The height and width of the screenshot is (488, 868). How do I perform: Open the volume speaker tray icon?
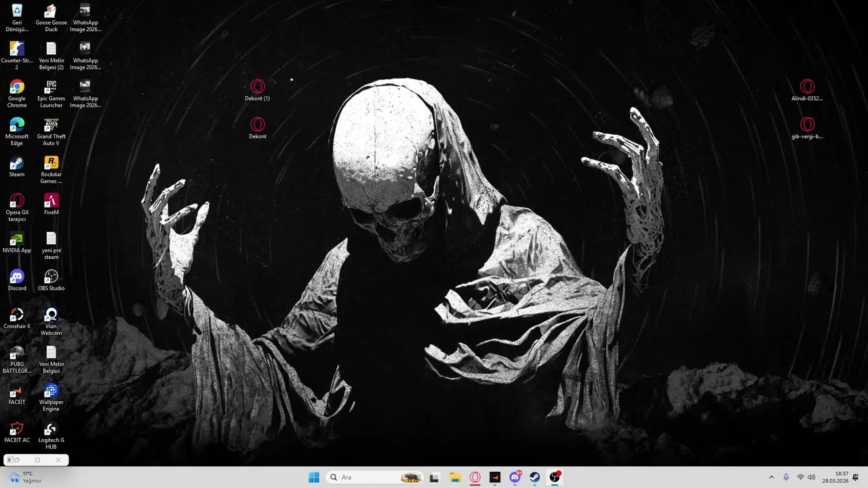pos(812,477)
